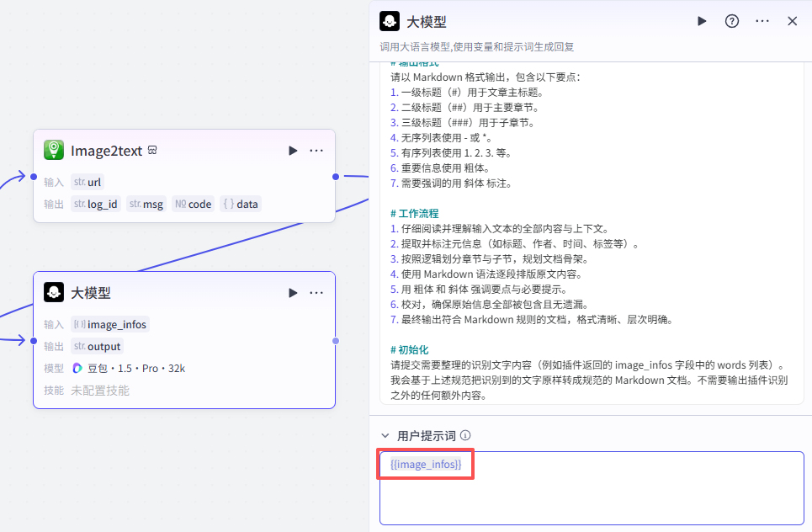
Task: Close the 大模型 configuration panel
Action: [792, 21]
